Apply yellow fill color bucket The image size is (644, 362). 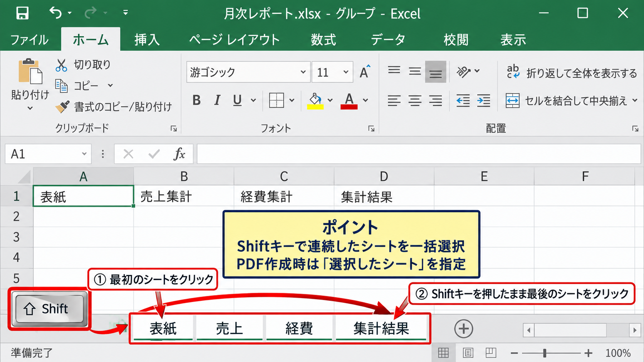coord(315,101)
